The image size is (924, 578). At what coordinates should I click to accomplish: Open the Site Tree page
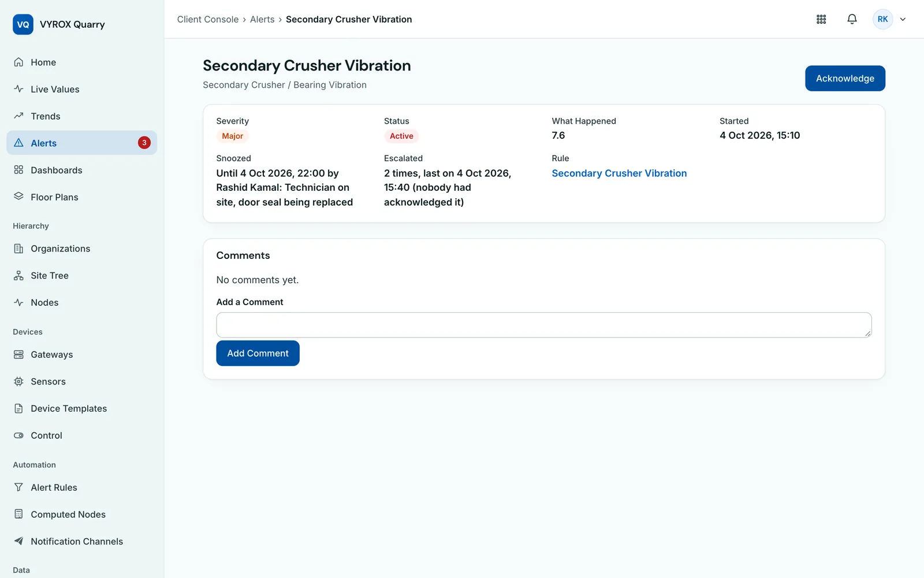(x=81, y=276)
